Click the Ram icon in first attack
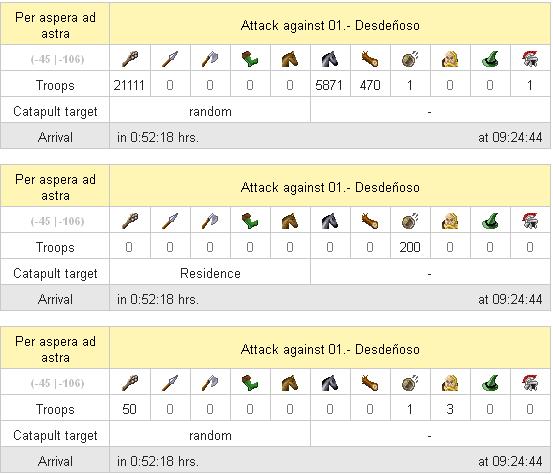 tap(370, 59)
